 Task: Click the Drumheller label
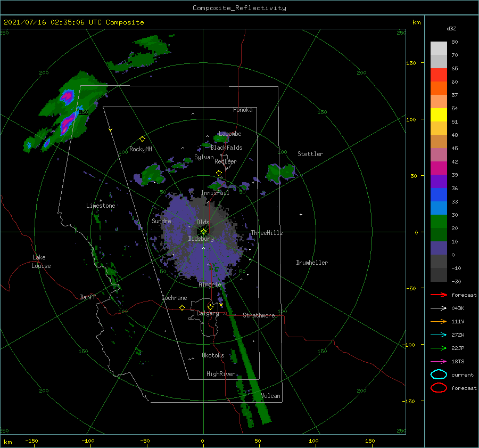(x=312, y=263)
